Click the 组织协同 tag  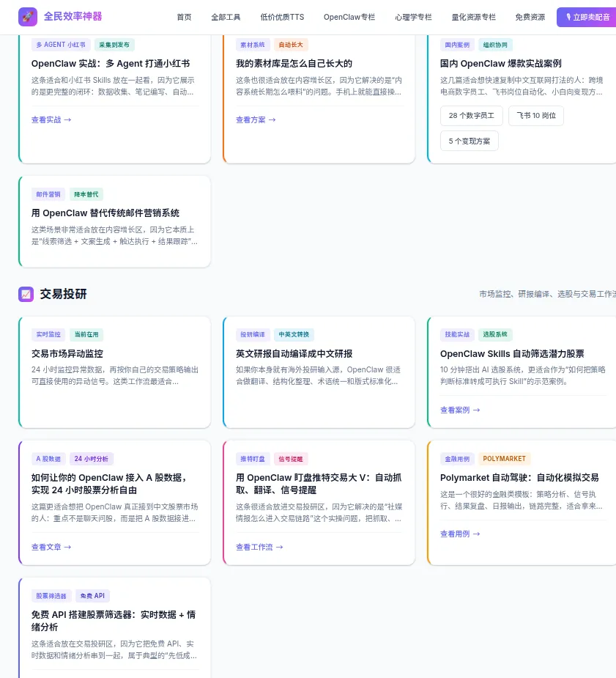(495, 45)
